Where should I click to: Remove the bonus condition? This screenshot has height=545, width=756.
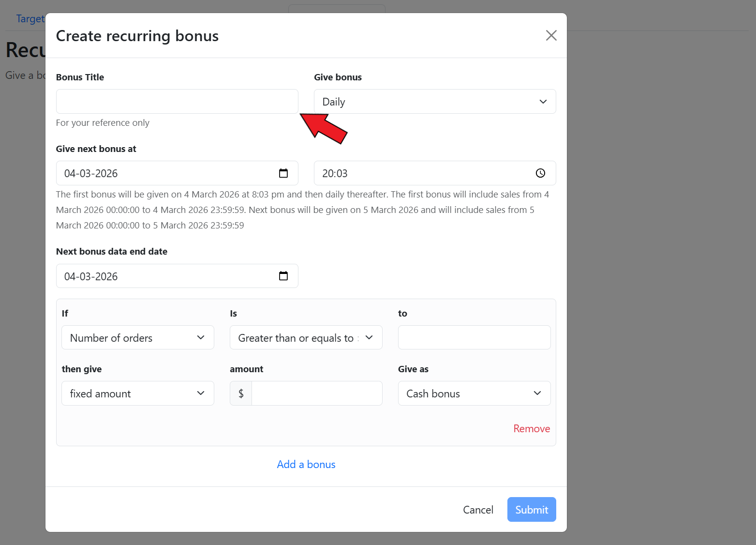(x=531, y=429)
